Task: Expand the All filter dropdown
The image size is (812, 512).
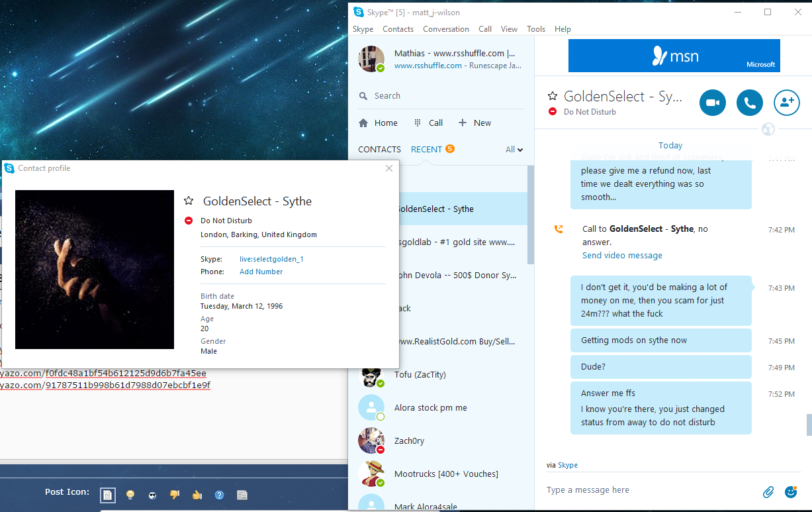Action: coord(514,150)
